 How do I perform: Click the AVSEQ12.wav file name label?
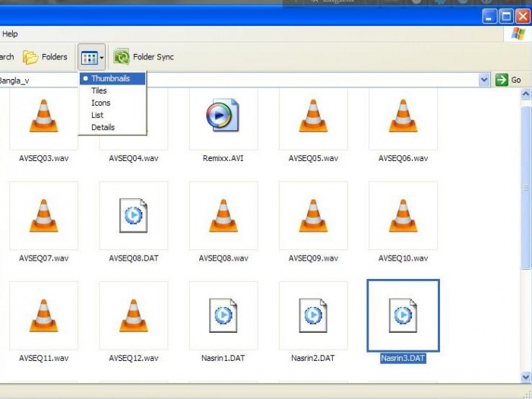[133, 358]
